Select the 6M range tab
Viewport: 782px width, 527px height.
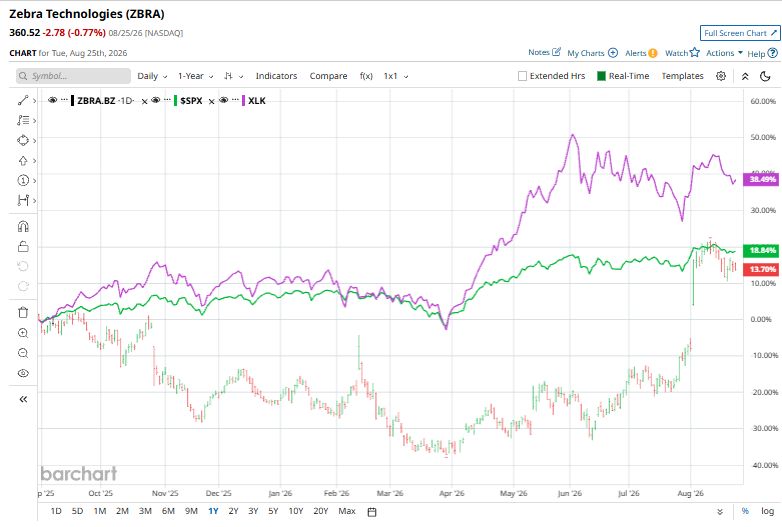coord(168,511)
